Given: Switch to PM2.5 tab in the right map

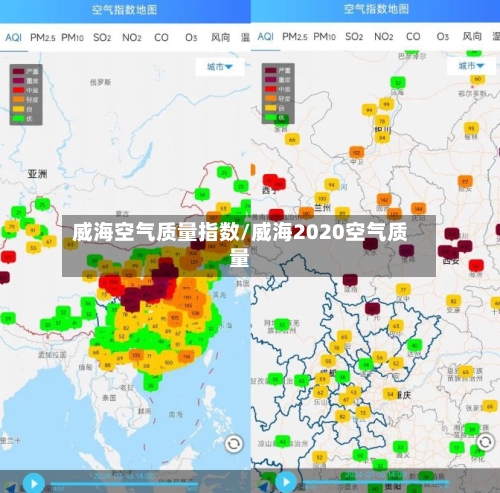Looking at the screenshot, I should [295, 36].
